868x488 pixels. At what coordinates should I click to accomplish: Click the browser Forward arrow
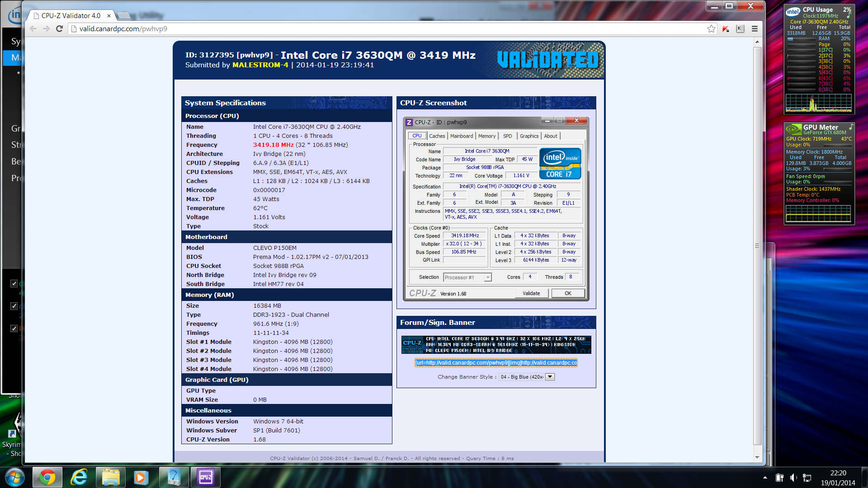click(x=46, y=28)
